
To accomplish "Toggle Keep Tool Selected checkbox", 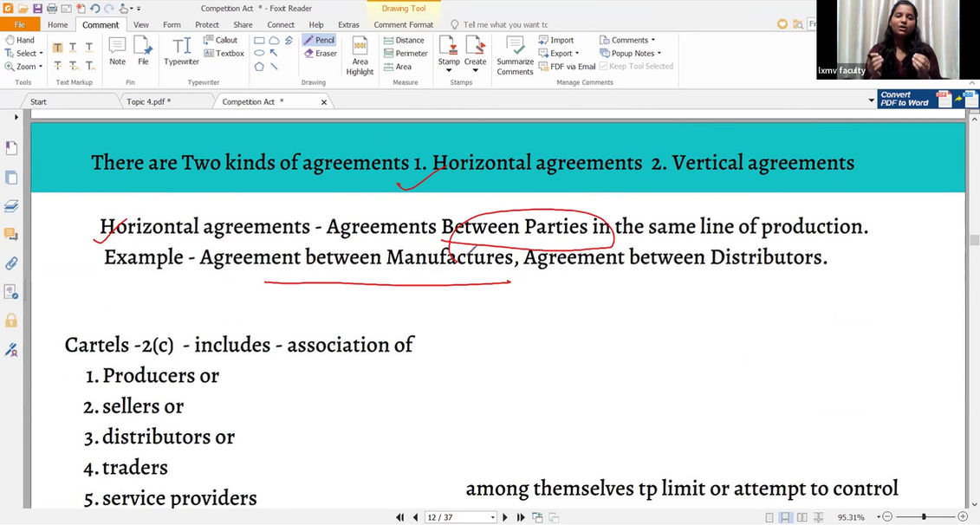I will coord(636,66).
